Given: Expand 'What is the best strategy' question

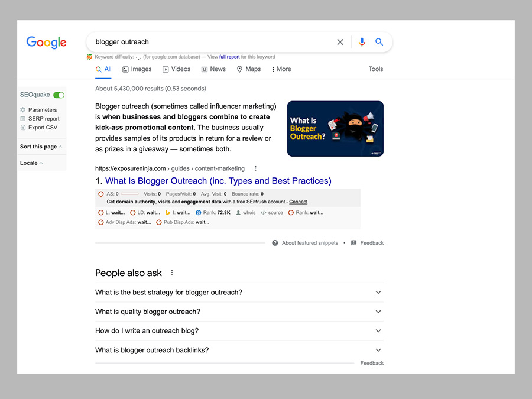Looking at the screenshot, I should point(378,293).
